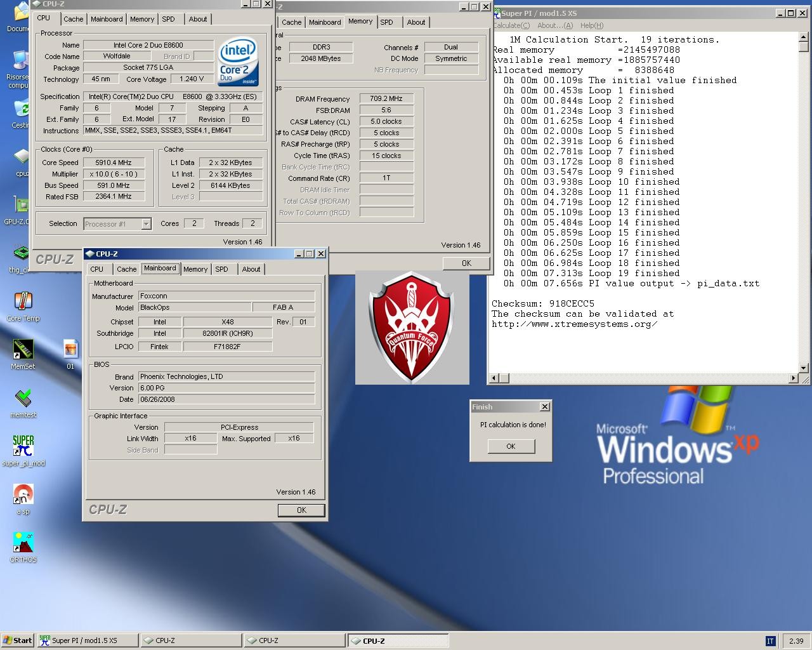Open the a sp desktop icon
Image resolution: width=812 pixels, height=650 pixels.
pos(23,499)
